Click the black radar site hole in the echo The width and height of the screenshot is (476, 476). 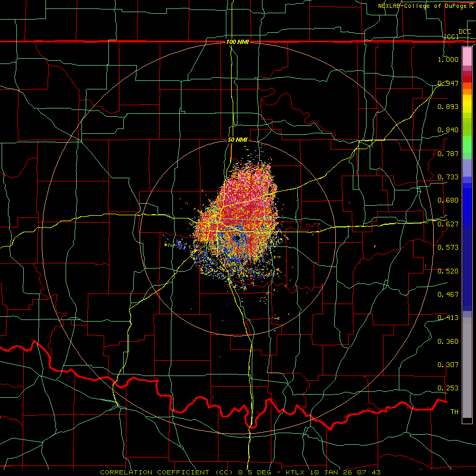tap(236, 237)
